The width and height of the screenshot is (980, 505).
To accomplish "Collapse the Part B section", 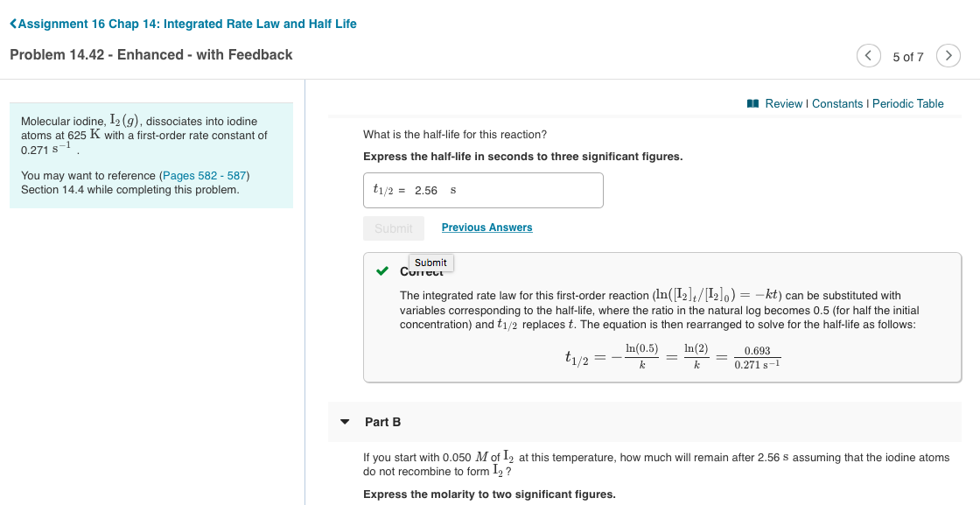I will [x=345, y=422].
